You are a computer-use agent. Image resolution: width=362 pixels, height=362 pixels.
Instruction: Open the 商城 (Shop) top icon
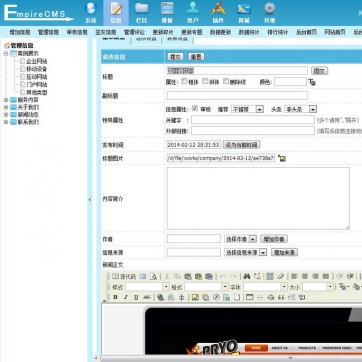[244, 13]
